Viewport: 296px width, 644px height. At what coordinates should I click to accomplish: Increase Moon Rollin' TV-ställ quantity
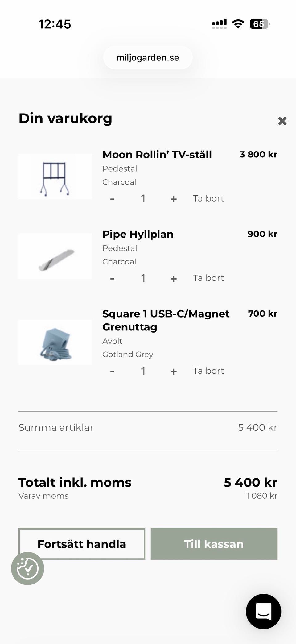coord(173,199)
